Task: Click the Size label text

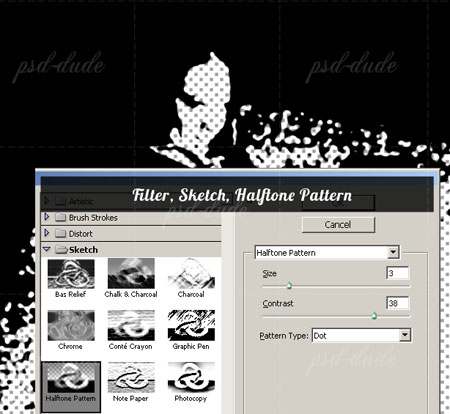Action: pyautogui.click(x=269, y=274)
